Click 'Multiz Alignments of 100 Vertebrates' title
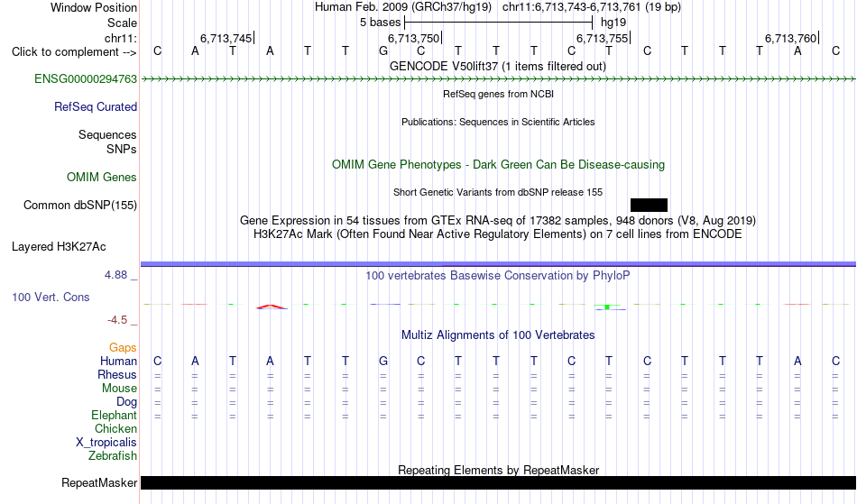Viewport: 857px width, 504px height. pyautogui.click(x=498, y=335)
